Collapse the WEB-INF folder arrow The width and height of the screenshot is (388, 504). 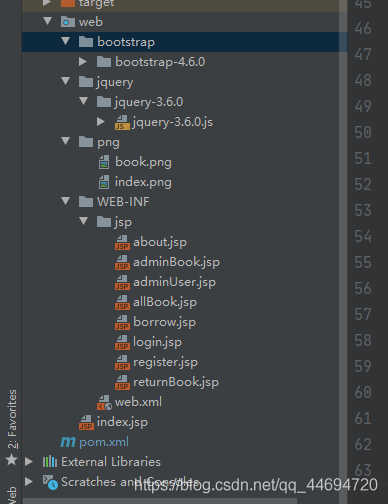(66, 201)
